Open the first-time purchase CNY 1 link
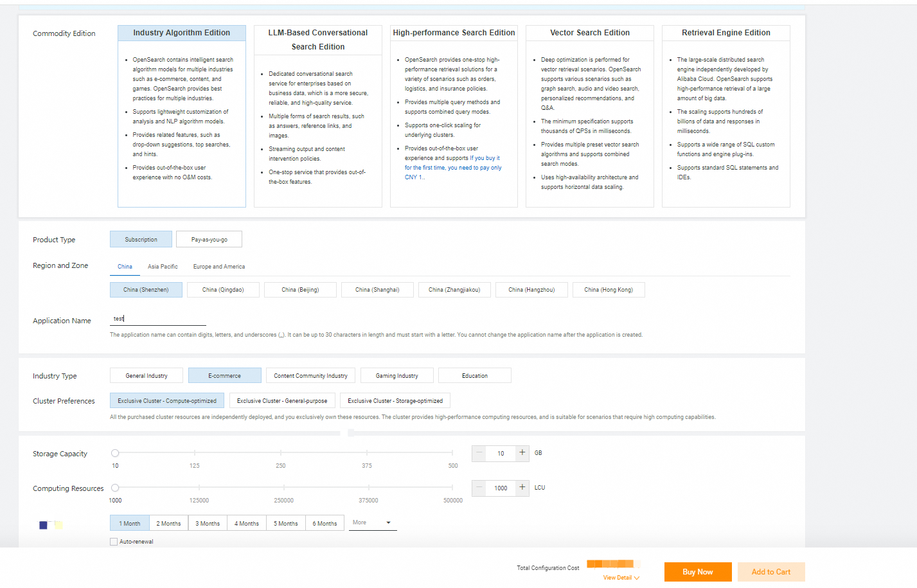Screen dimensions: 917x588 tap(453, 168)
